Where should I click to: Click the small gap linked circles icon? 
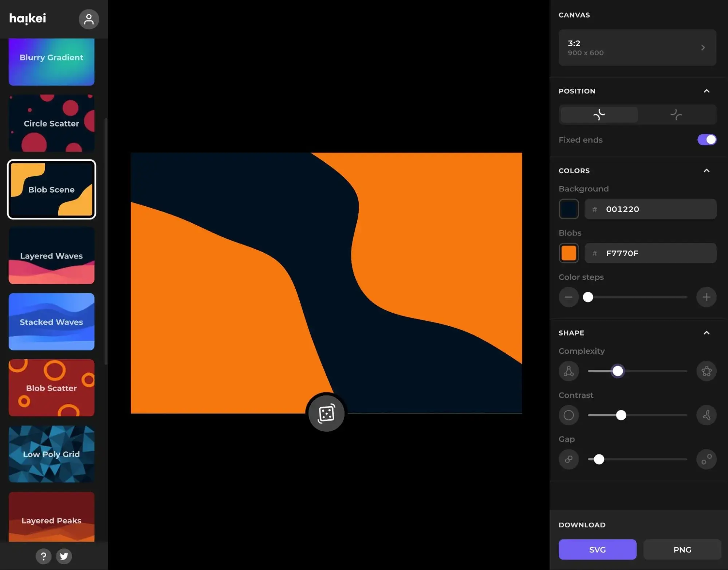[568, 459]
